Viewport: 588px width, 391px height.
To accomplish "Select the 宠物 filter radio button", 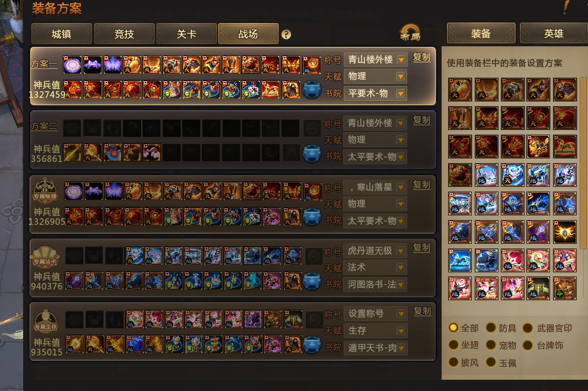I will click(491, 345).
